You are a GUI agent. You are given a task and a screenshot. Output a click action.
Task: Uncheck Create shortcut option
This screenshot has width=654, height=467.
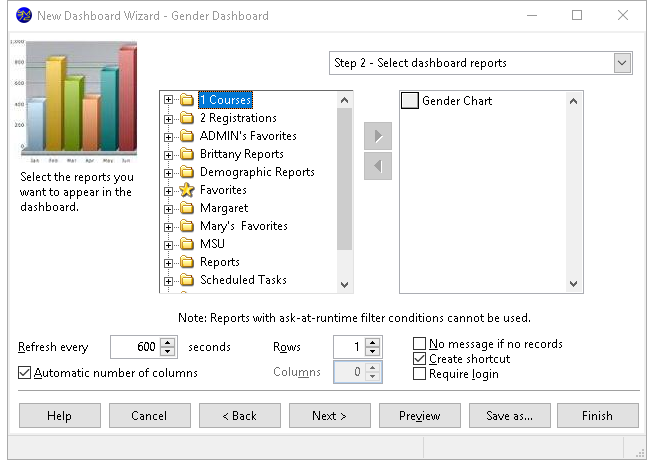pyautogui.click(x=419, y=359)
